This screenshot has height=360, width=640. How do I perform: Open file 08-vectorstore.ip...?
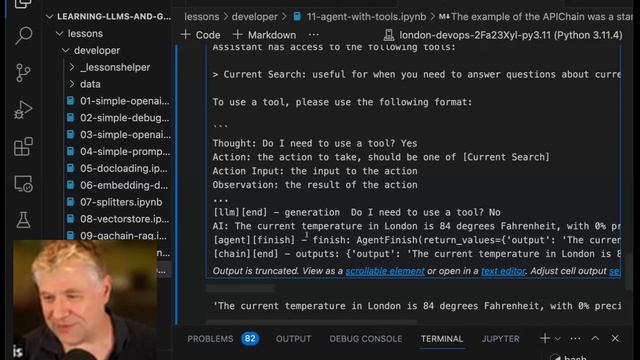click(x=118, y=219)
